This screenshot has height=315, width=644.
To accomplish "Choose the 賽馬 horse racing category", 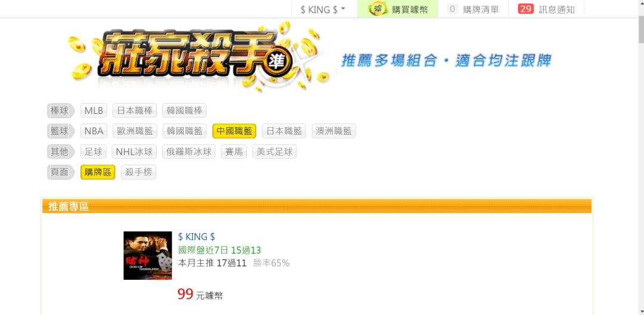I will pyautogui.click(x=234, y=152).
